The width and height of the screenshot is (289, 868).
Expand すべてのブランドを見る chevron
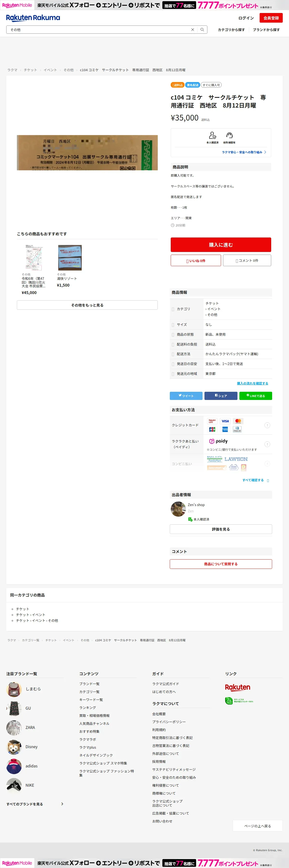click(62, 804)
